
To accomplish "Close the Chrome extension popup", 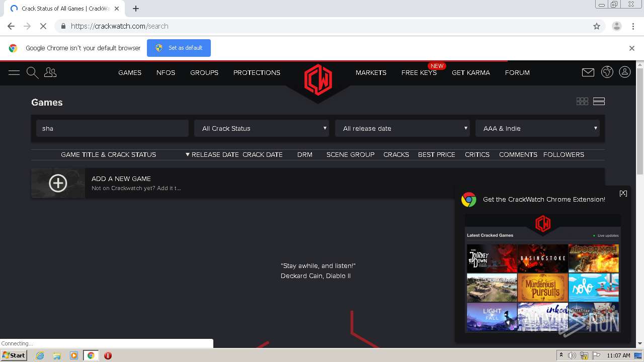I will click(x=623, y=193).
